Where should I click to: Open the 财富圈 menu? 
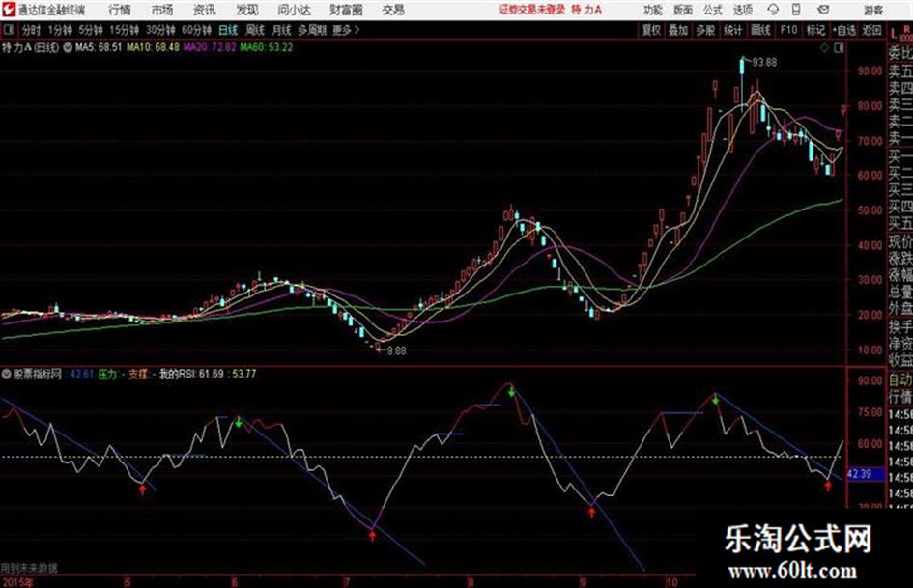[x=346, y=10]
